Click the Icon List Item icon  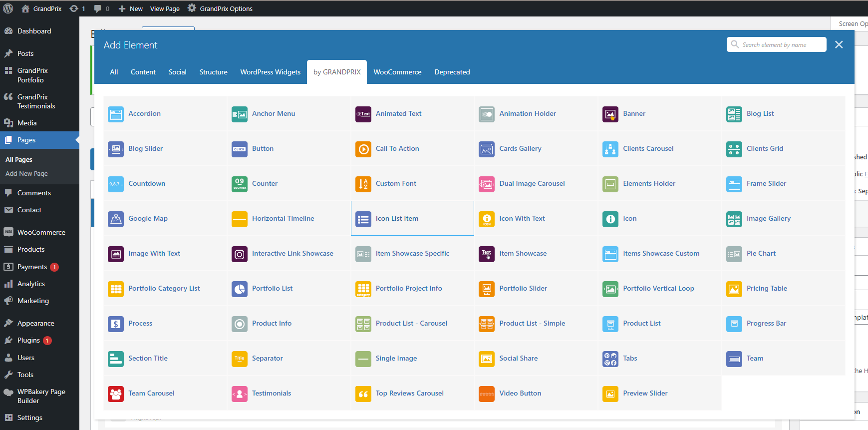[363, 219]
